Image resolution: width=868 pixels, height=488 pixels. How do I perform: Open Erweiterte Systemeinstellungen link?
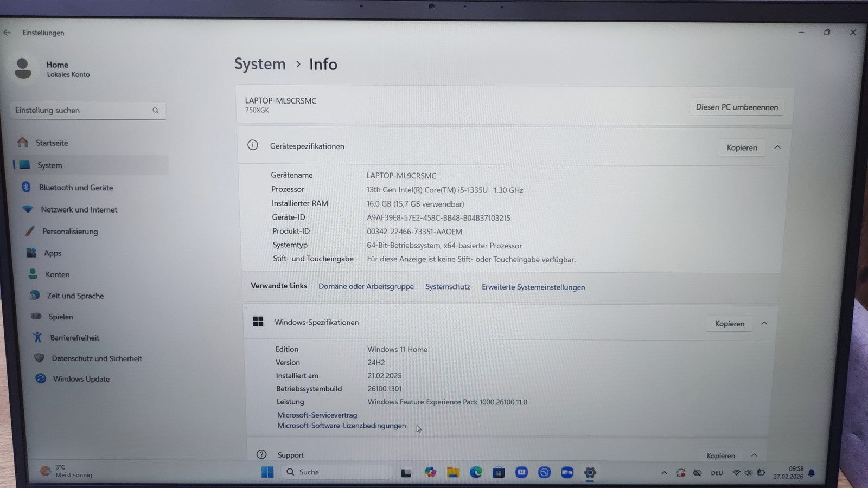point(533,287)
